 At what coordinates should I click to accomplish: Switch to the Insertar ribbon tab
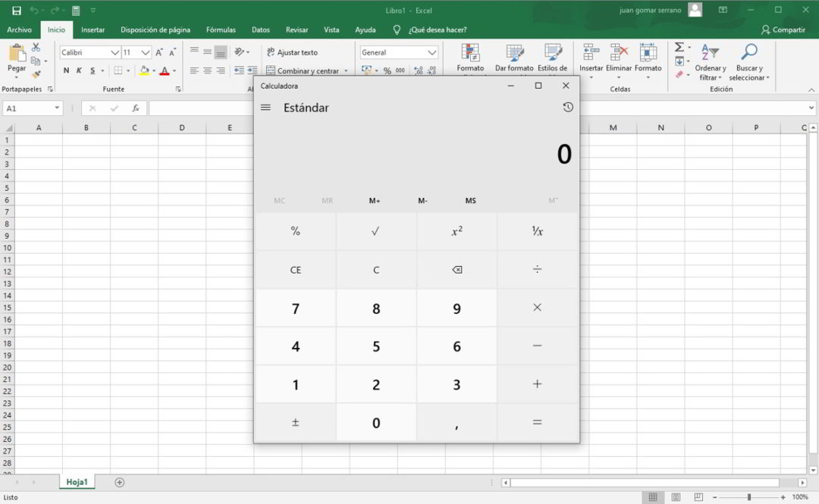[92, 30]
